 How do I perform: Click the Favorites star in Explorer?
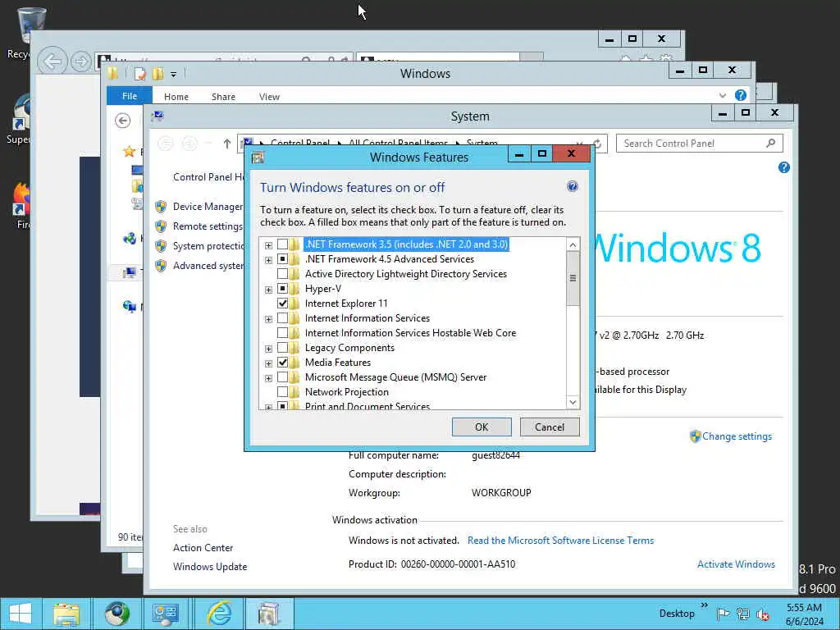tap(129, 152)
